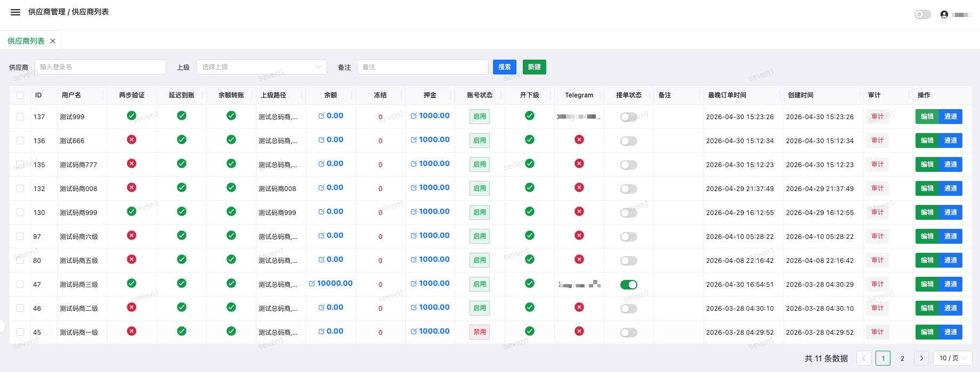The image size is (980, 372).
Task: Edit balance 10000.00 icon for 测试码商三级
Action: point(312,283)
